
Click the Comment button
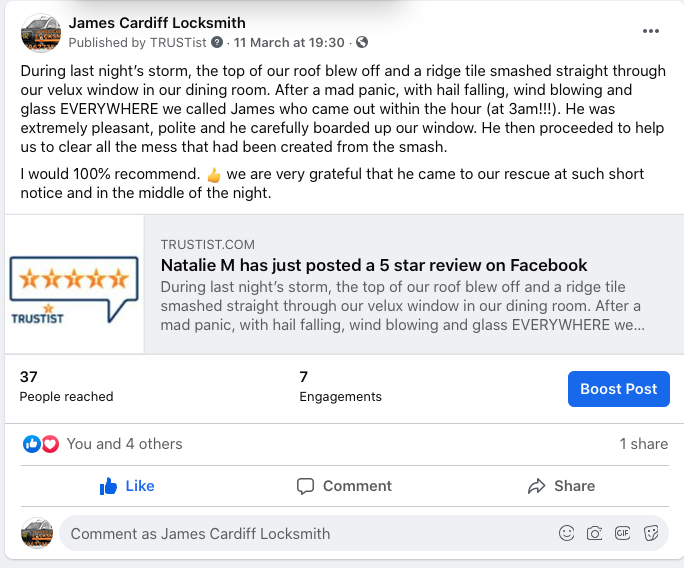click(344, 486)
